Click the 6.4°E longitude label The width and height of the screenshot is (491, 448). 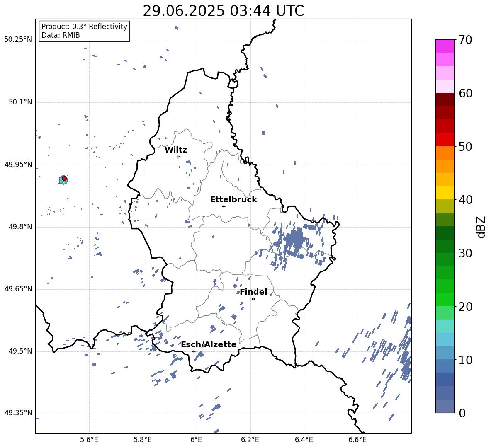pyautogui.click(x=304, y=440)
